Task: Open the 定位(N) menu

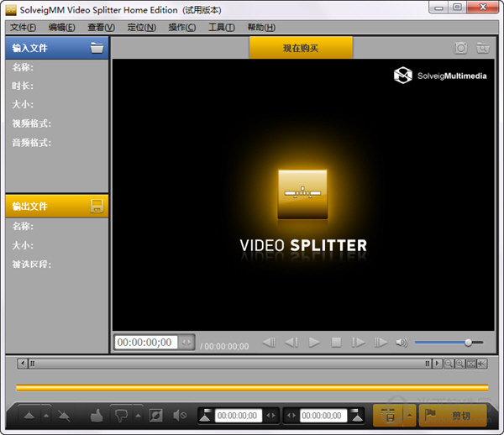Action: coord(141,28)
